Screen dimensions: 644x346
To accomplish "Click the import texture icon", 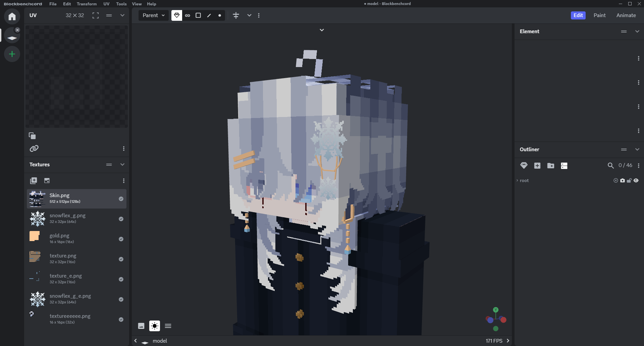I will (x=34, y=181).
